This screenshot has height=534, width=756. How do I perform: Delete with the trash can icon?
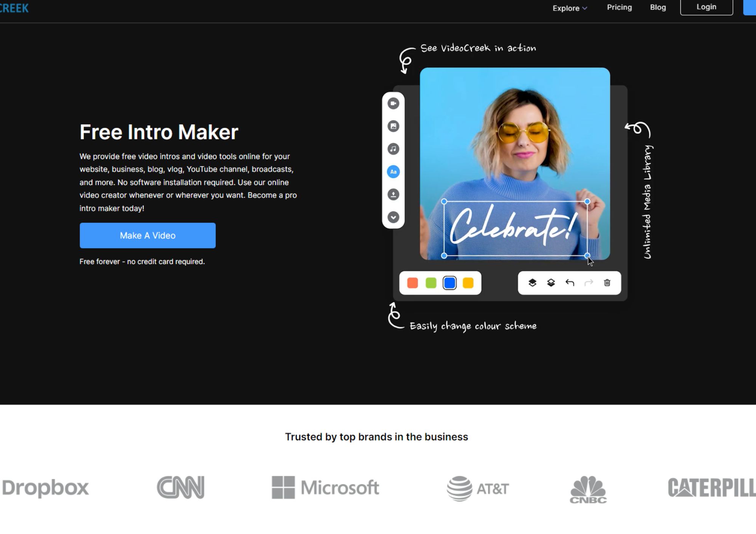(607, 282)
